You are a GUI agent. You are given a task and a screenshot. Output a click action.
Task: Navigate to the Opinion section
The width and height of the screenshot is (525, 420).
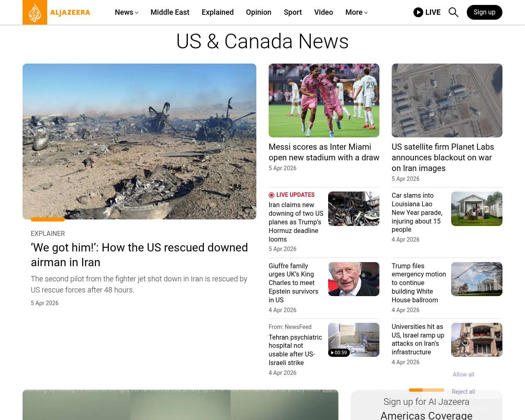(259, 12)
